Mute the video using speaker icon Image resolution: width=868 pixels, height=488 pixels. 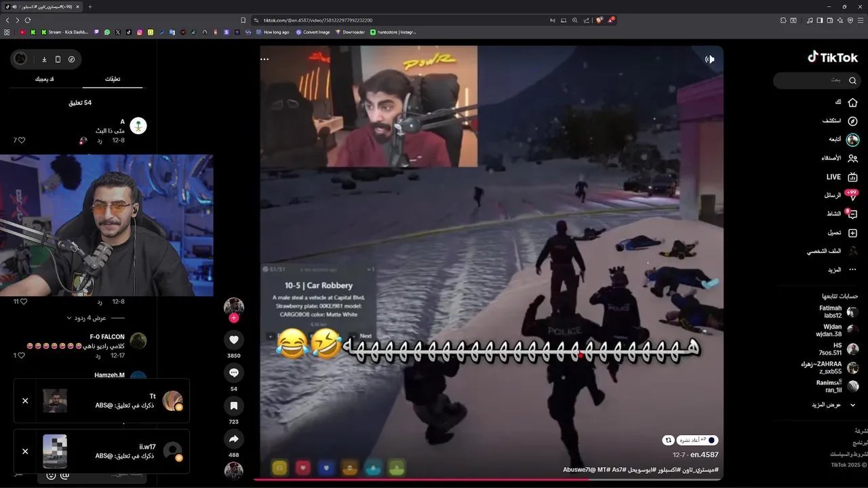pos(710,59)
